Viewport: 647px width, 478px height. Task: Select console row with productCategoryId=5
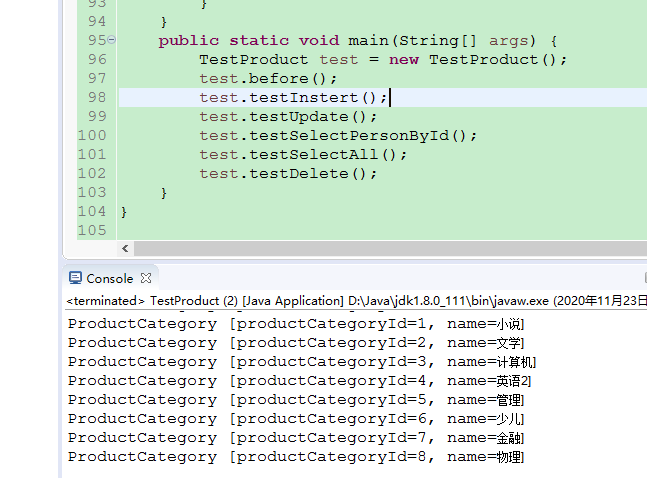click(x=296, y=400)
